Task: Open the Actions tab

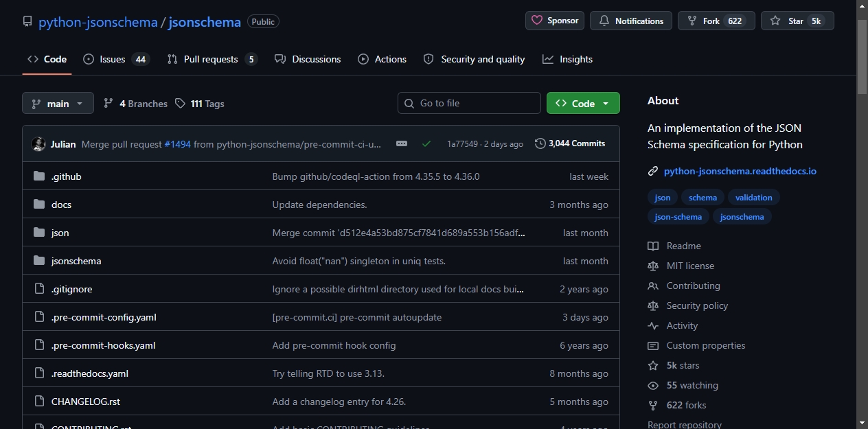Action: click(x=382, y=59)
